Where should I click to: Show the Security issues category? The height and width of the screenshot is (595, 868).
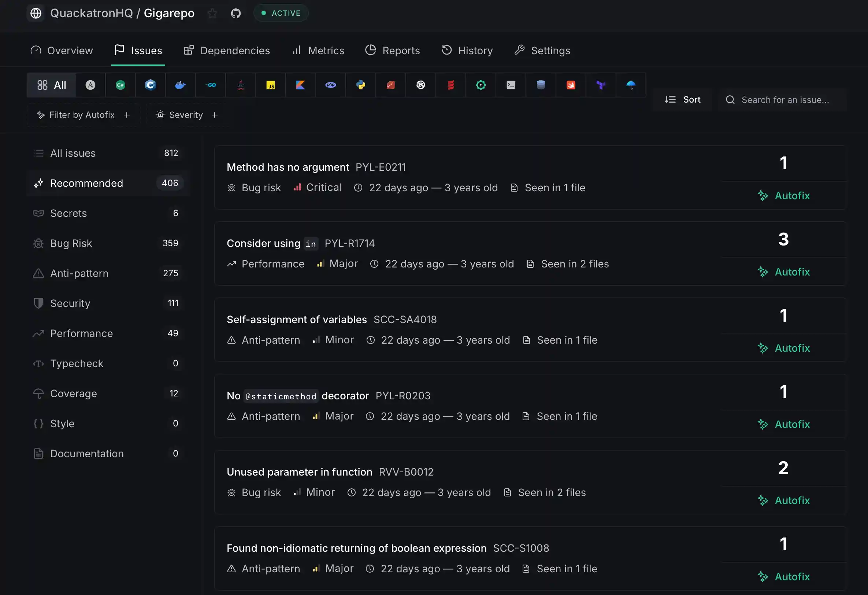70,303
